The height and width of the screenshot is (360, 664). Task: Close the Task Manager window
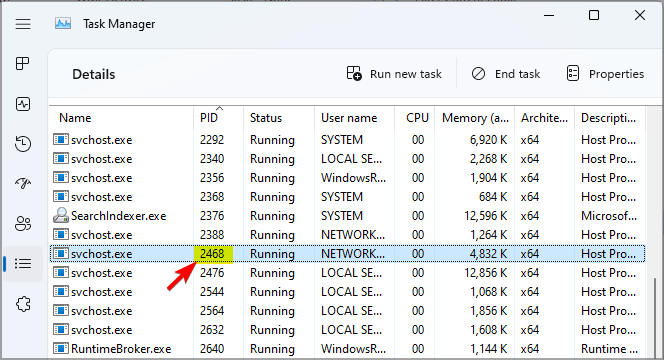coord(640,15)
